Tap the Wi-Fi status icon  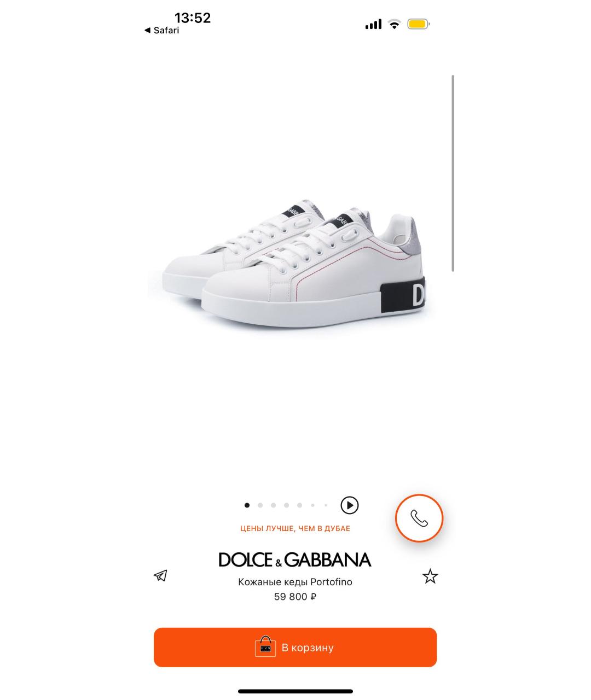tap(394, 24)
